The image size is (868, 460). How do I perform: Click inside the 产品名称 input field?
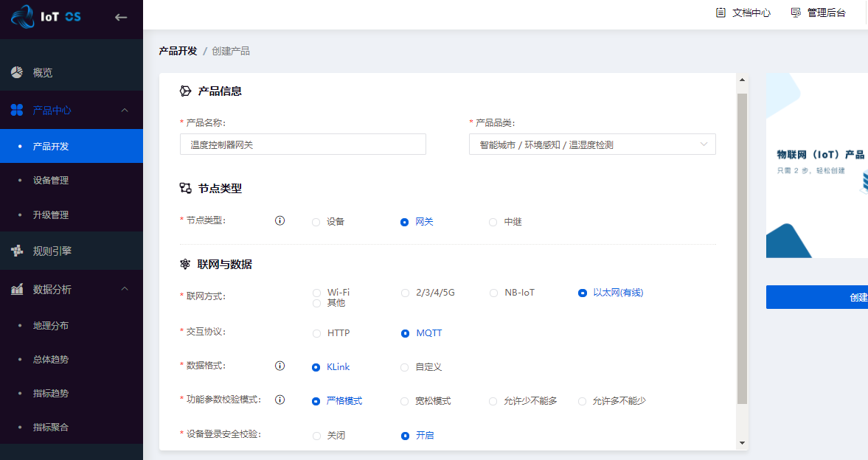(x=302, y=144)
